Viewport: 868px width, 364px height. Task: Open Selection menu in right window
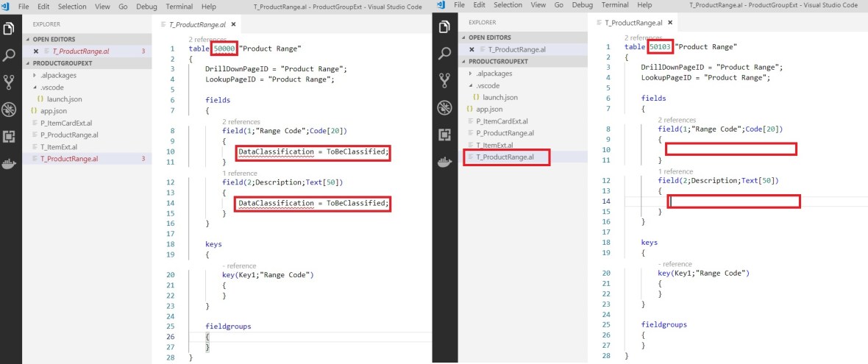[508, 4]
